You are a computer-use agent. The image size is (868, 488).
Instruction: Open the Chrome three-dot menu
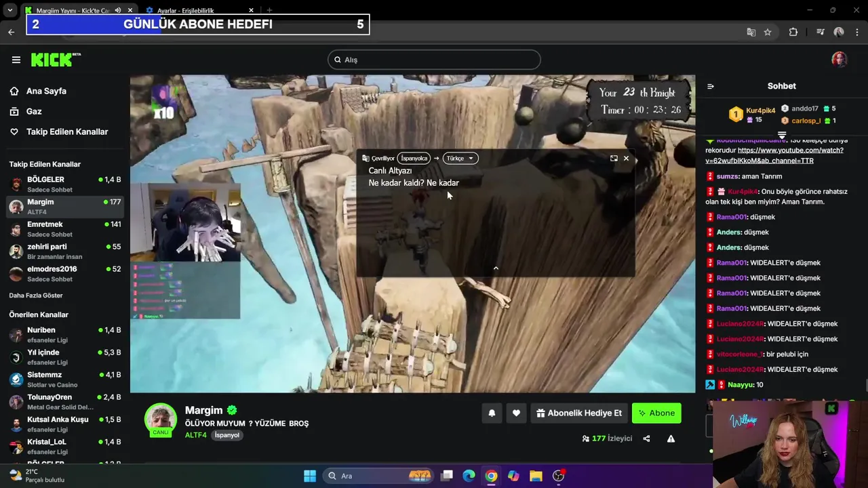(x=857, y=32)
